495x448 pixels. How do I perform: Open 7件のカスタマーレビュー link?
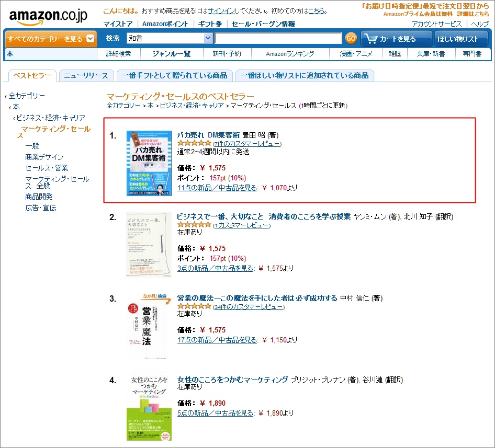247,144
